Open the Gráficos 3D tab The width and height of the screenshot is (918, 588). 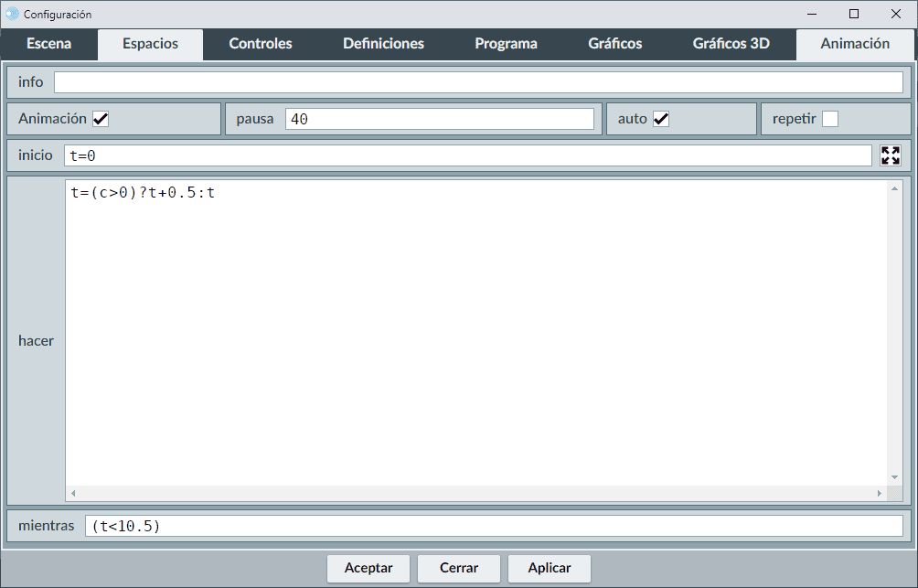731,44
